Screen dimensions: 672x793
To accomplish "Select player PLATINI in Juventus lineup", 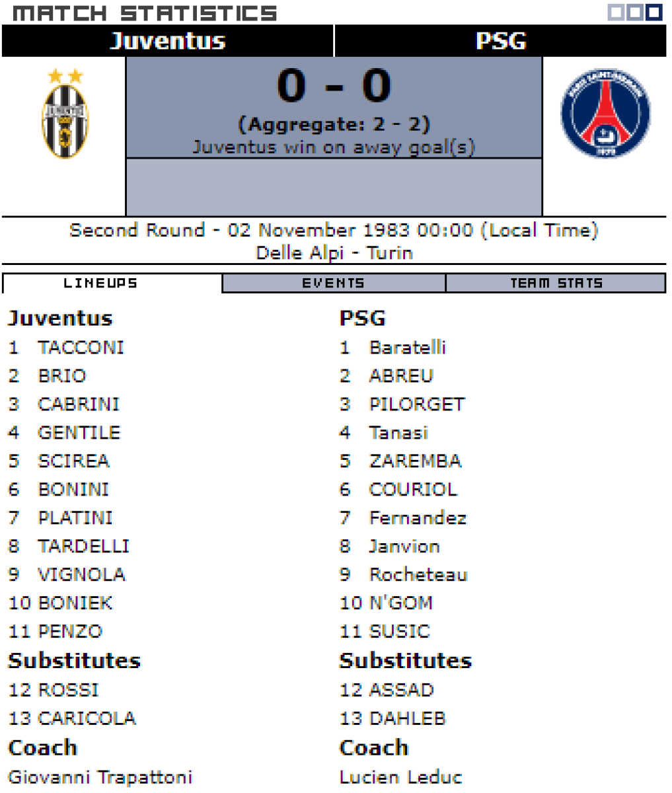I will (75, 517).
